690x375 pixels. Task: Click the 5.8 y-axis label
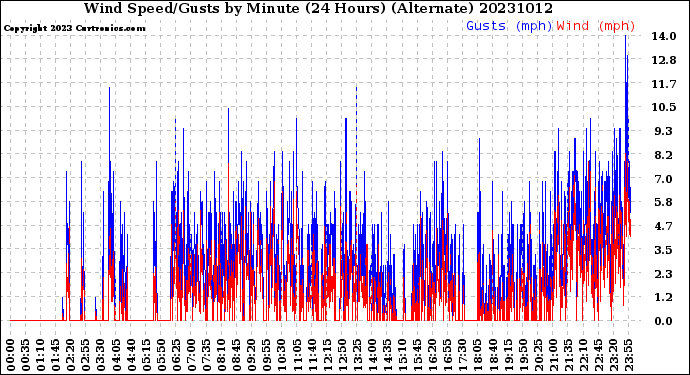664,202
